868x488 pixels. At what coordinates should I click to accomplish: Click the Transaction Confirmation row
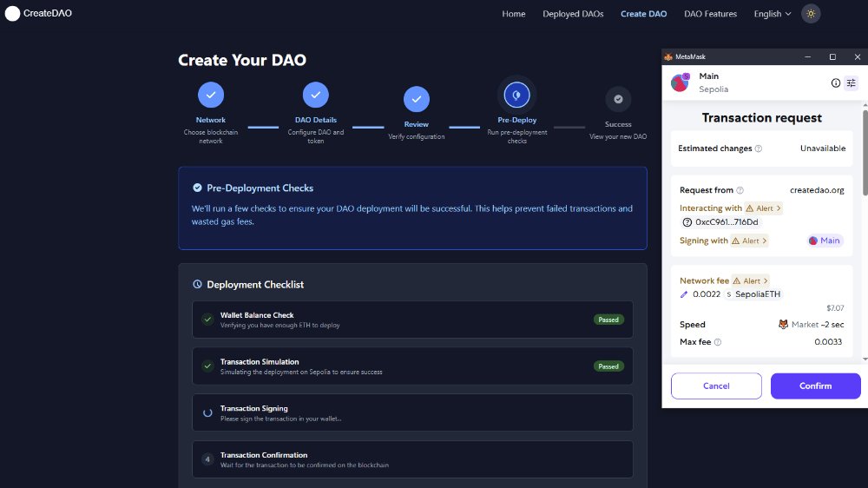click(x=412, y=459)
